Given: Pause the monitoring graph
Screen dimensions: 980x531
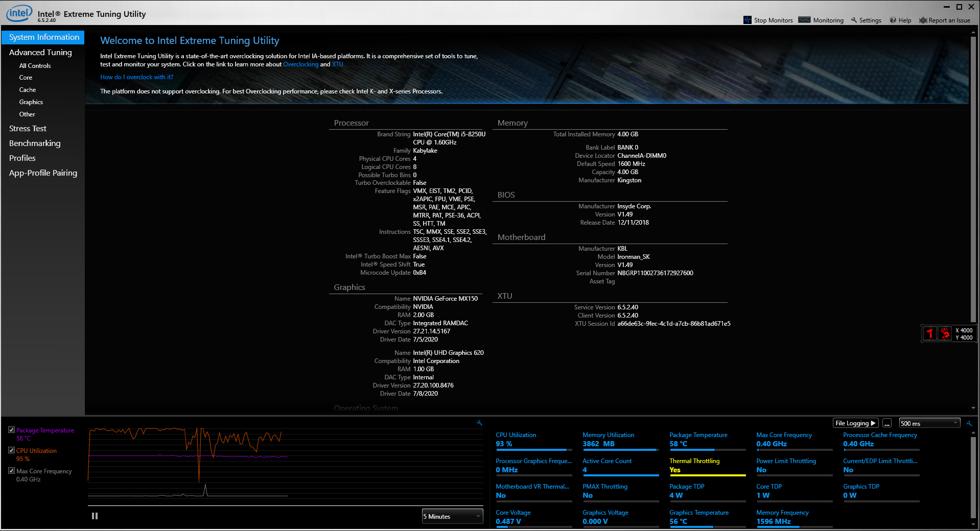Looking at the screenshot, I should (x=95, y=516).
